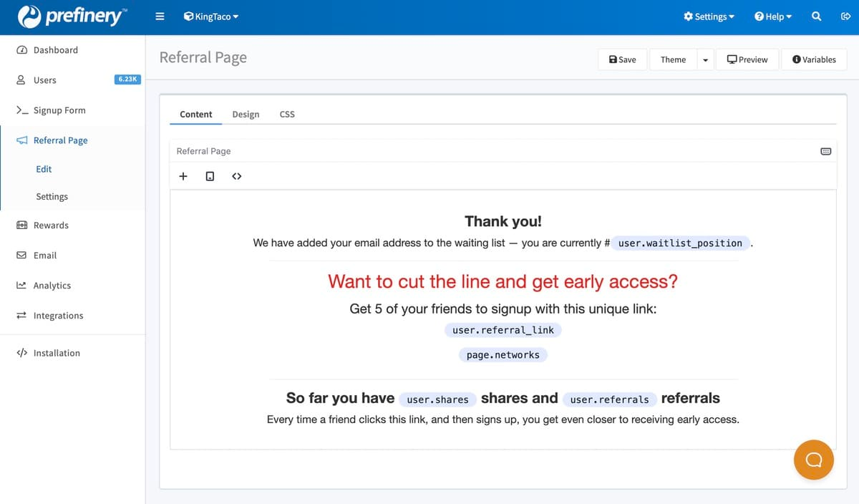Click the user.referrals variable tag
This screenshot has width=859, height=504.
pos(609,399)
